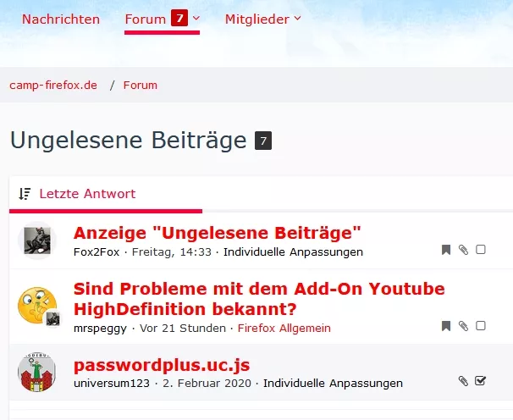This screenshot has height=420, width=513.
Task: Open the Nachrichten menu item
Action: (x=61, y=19)
